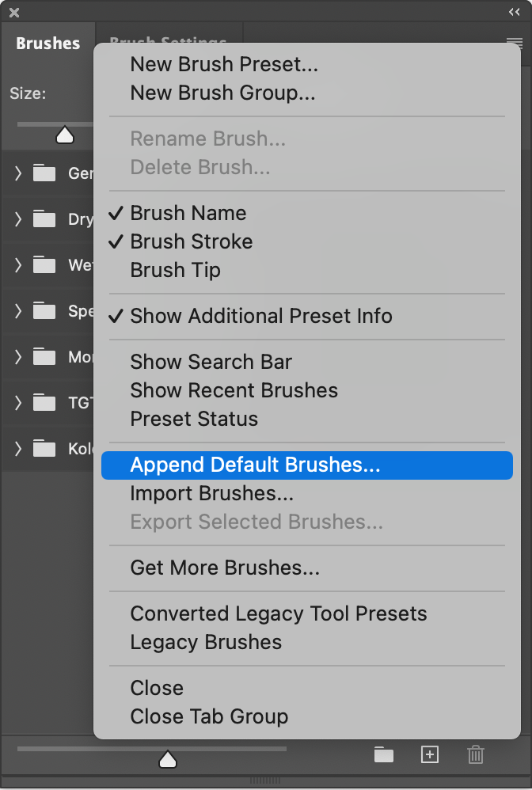The image size is (532, 790).
Task: Switch to the Brushes tab
Action: click(x=47, y=44)
